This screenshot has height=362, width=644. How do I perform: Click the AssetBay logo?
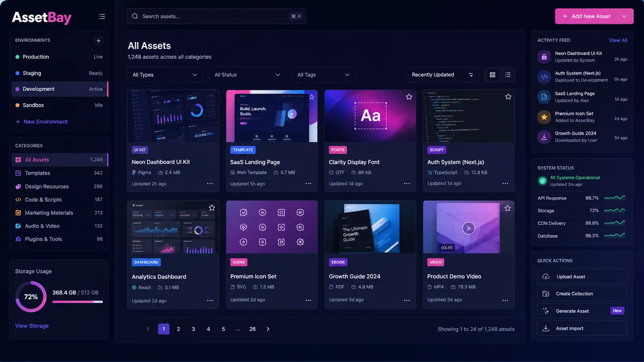click(41, 17)
